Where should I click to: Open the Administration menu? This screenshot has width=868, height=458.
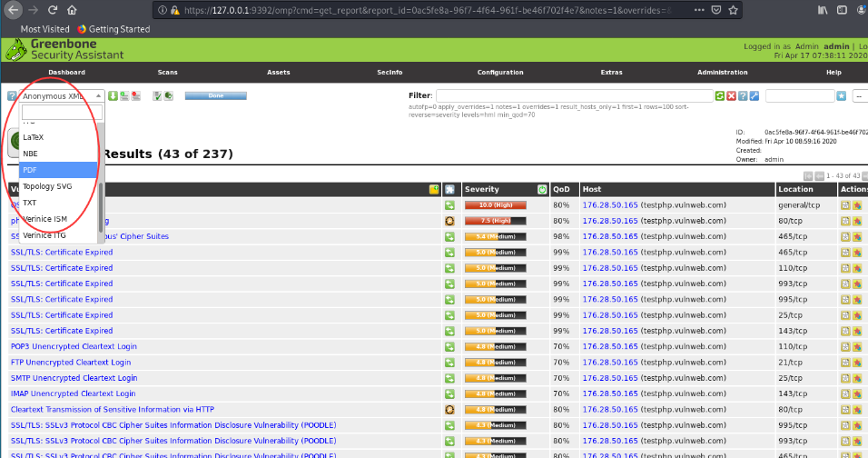723,73
